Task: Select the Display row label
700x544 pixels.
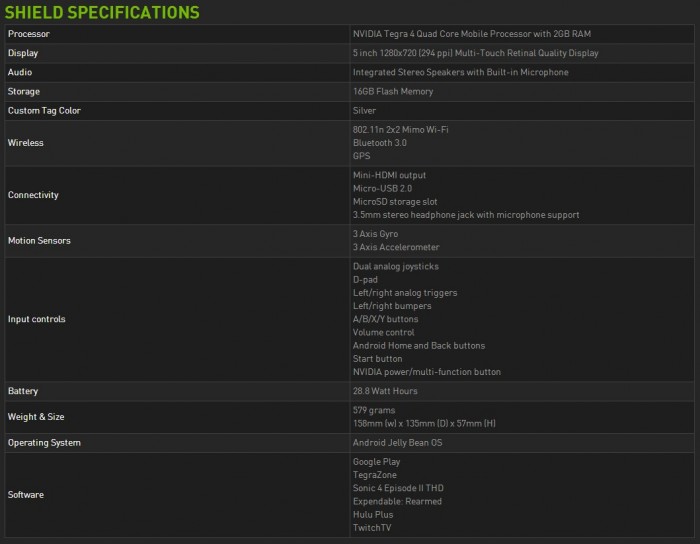Action: tap(23, 53)
